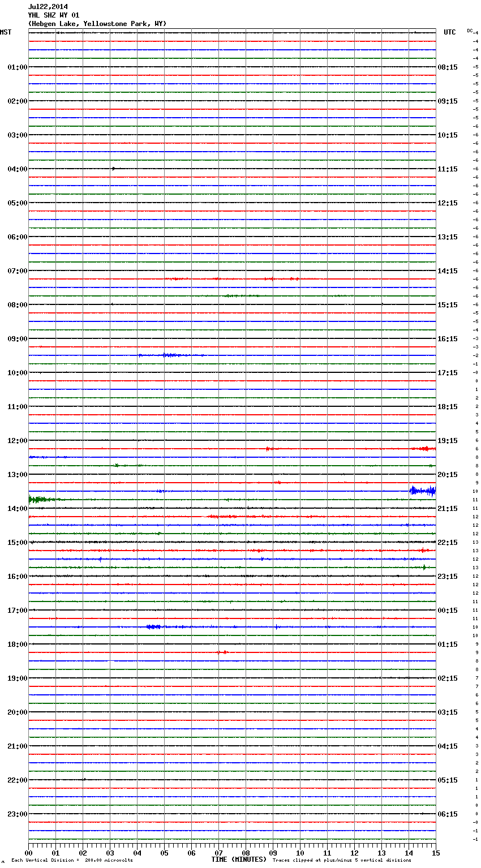Image resolution: width=481 pixels, height=868 pixels.
Task: Click bottom axis minute tick label '10'
Action: point(300,853)
